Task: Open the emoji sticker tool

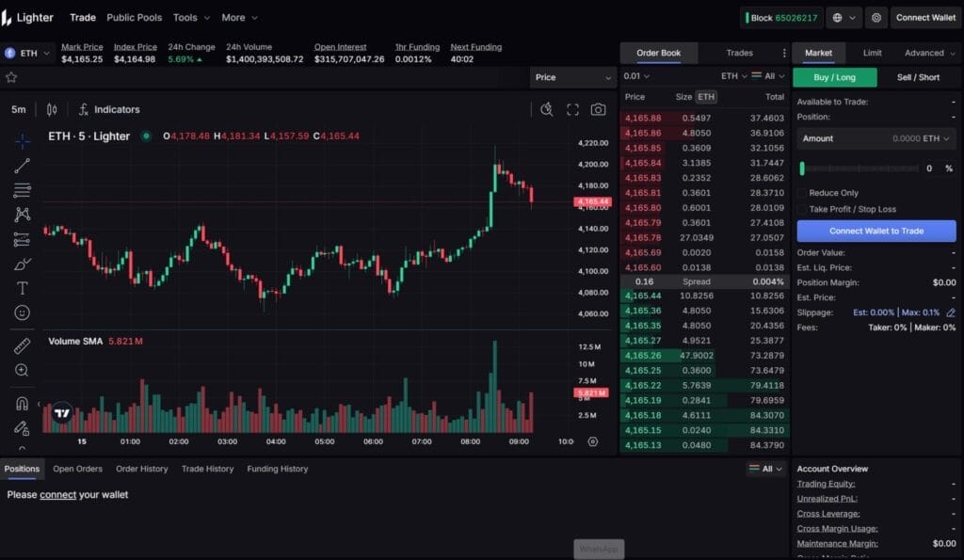Action: click(23, 312)
